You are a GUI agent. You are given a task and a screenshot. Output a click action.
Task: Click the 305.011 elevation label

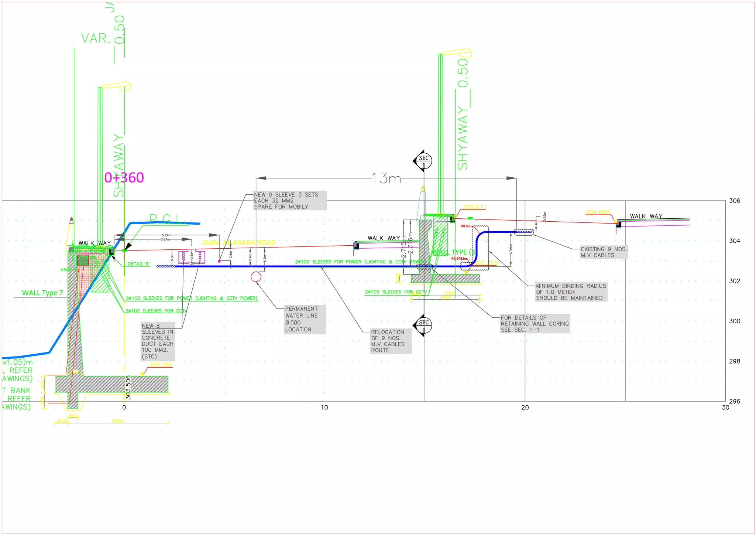(474, 207)
